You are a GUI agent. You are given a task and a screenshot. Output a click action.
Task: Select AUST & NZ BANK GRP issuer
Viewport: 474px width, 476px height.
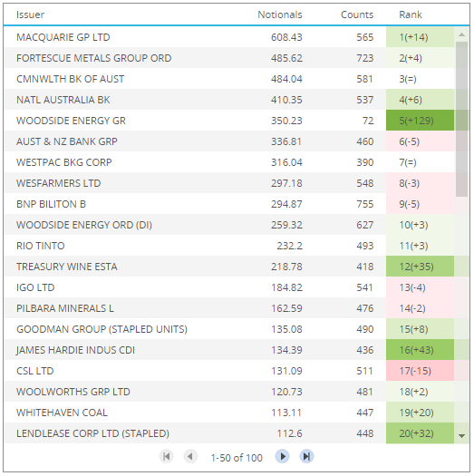(x=67, y=141)
